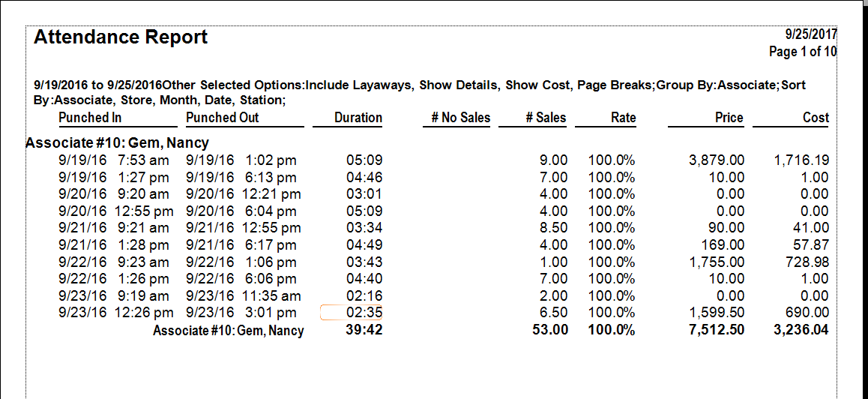The image size is (868, 399).
Task: Click the total sales count 53.00
Action: click(549, 330)
